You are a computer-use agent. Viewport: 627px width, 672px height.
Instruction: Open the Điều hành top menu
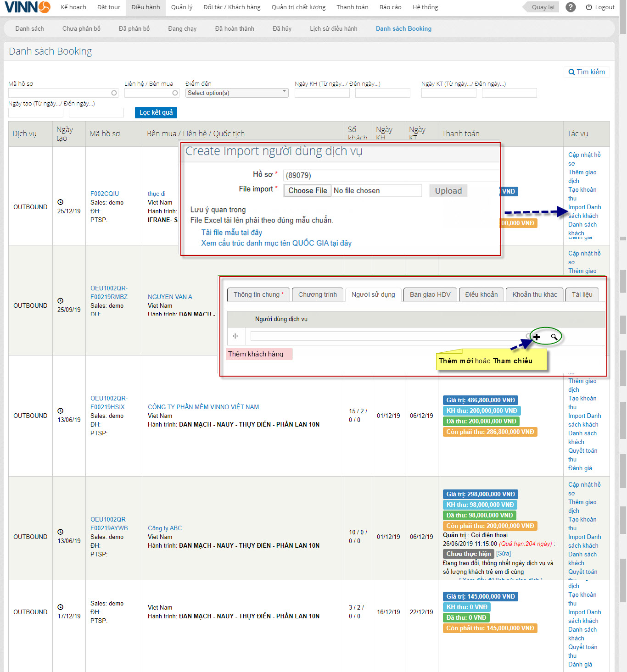pos(146,7)
